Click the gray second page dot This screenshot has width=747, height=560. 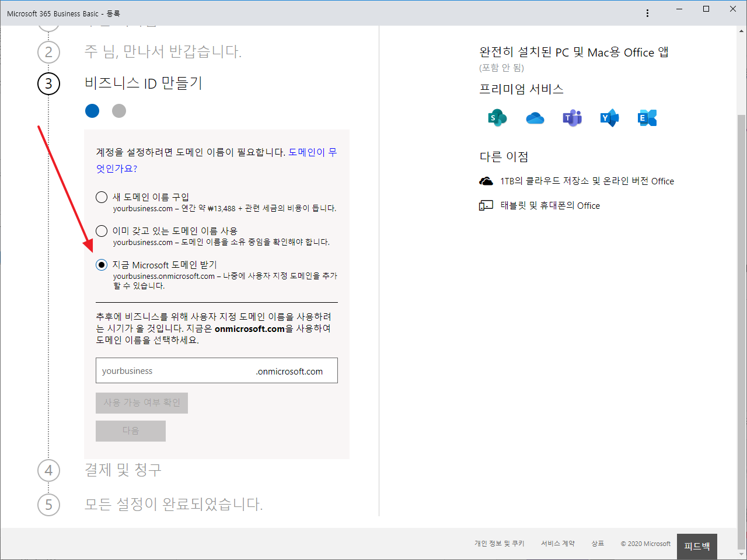[119, 111]
